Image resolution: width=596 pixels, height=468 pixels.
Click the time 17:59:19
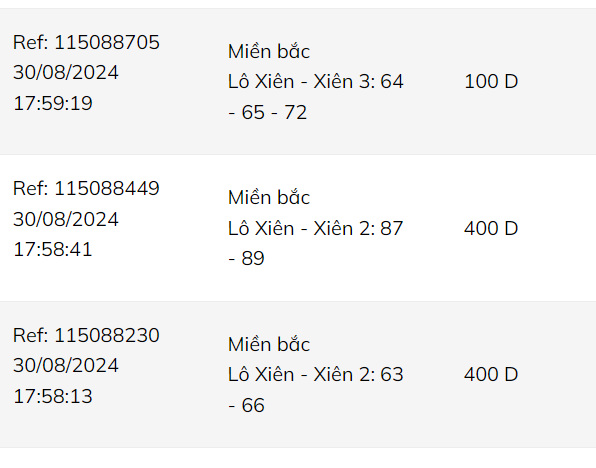(x=53, y=103)
